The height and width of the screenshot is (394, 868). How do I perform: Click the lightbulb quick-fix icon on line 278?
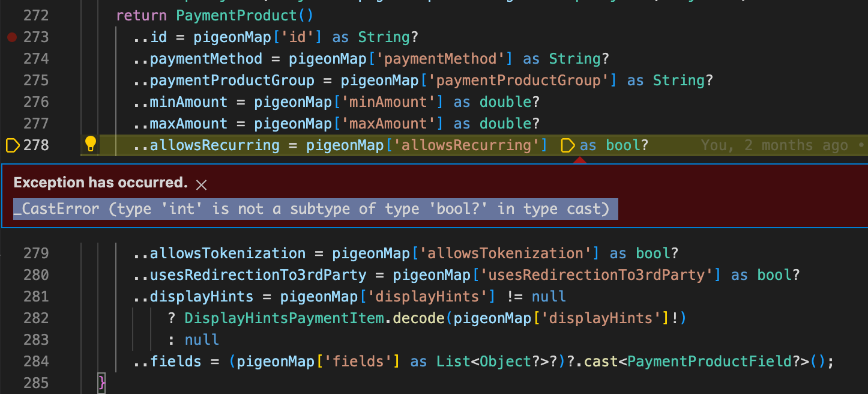click(x=90, y=144)
